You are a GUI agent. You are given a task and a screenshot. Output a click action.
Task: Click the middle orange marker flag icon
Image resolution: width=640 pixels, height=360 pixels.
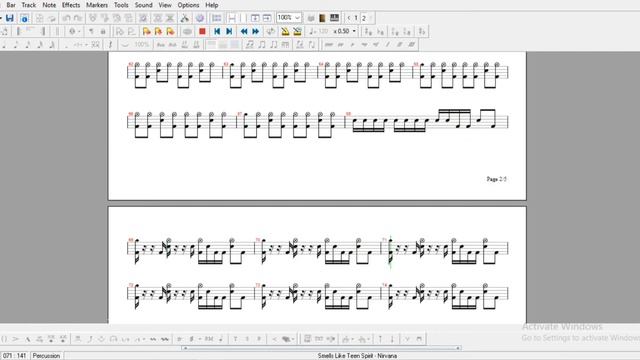[158, 31]
